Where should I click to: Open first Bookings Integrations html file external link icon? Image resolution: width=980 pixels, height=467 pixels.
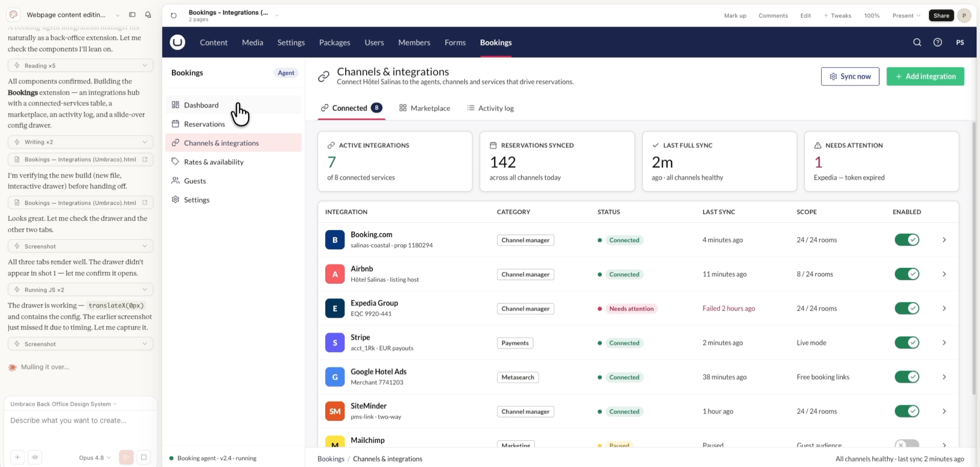pyautogui.click(x=145, y=159)
